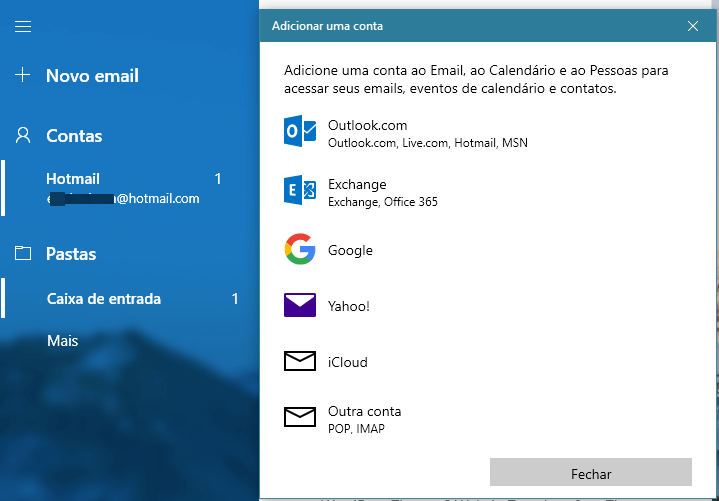Select the Hotmail account entry
The width and height of the screenshot is (719, 501).
pyautogui.click(x=129, y=188)
